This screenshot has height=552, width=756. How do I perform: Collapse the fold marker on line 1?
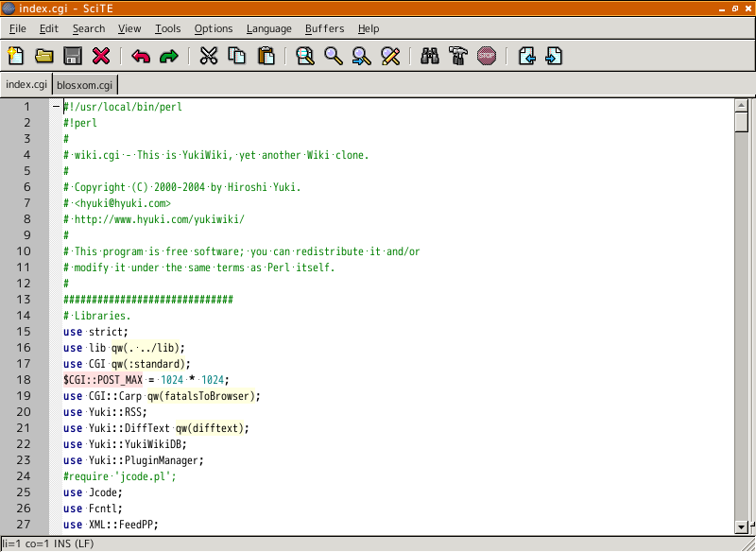(57, 107)
